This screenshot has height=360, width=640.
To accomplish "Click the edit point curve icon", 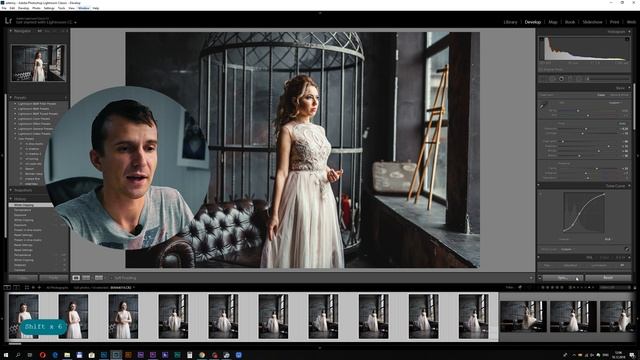I will [627, 249].
